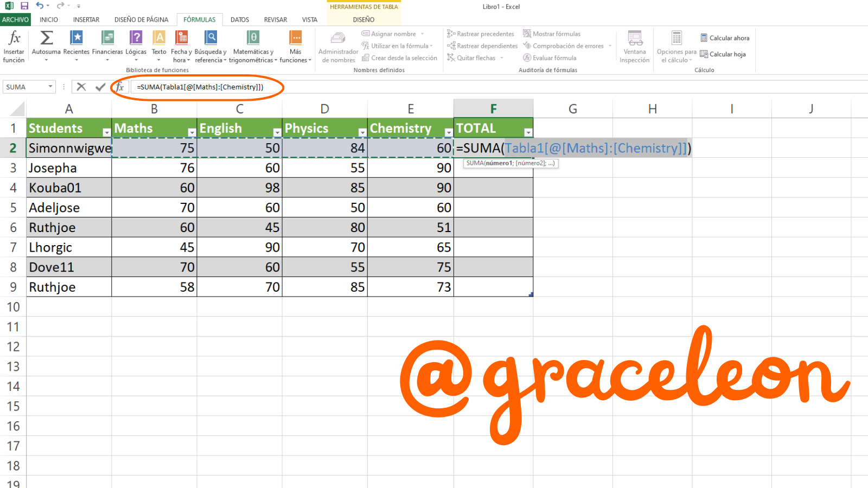Open the TOTAL column filter dropdown
The height and width of the screenshot is (488, 868).
click(x=528, y=132)
